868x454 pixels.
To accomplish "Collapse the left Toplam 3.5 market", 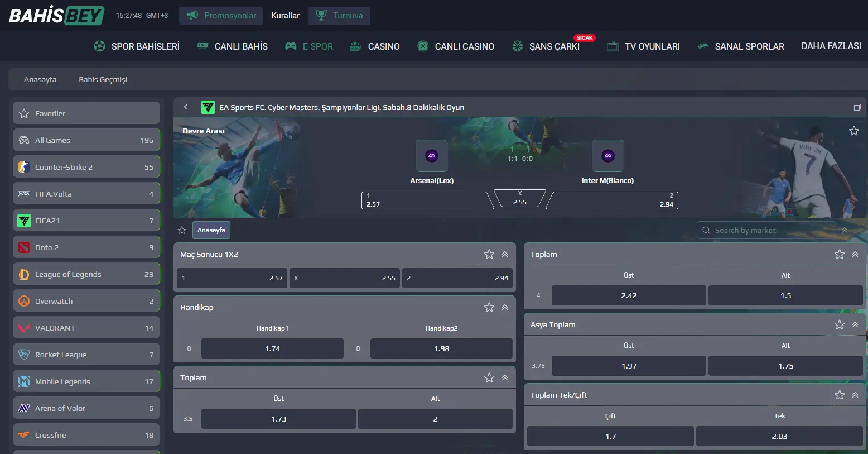I will (505, 377).
